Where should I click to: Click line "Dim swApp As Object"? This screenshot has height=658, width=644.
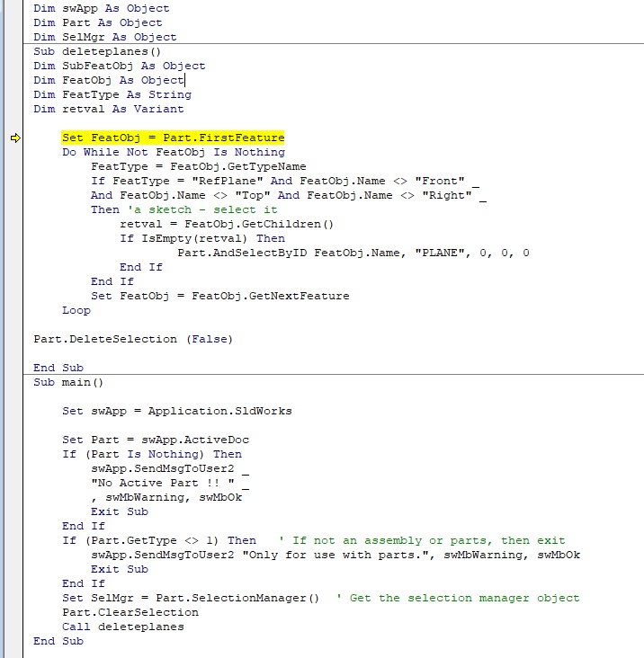102,8
